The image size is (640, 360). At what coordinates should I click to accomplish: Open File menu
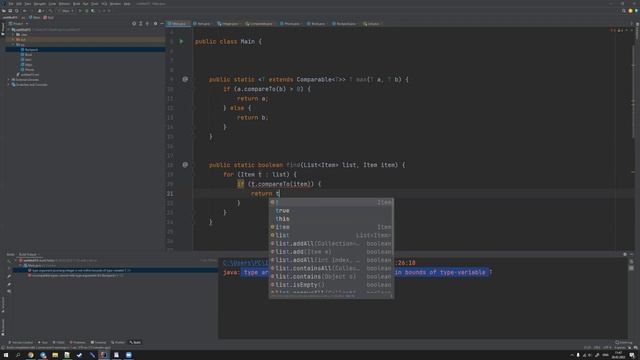pyautogui.click(x=11, y=4)
